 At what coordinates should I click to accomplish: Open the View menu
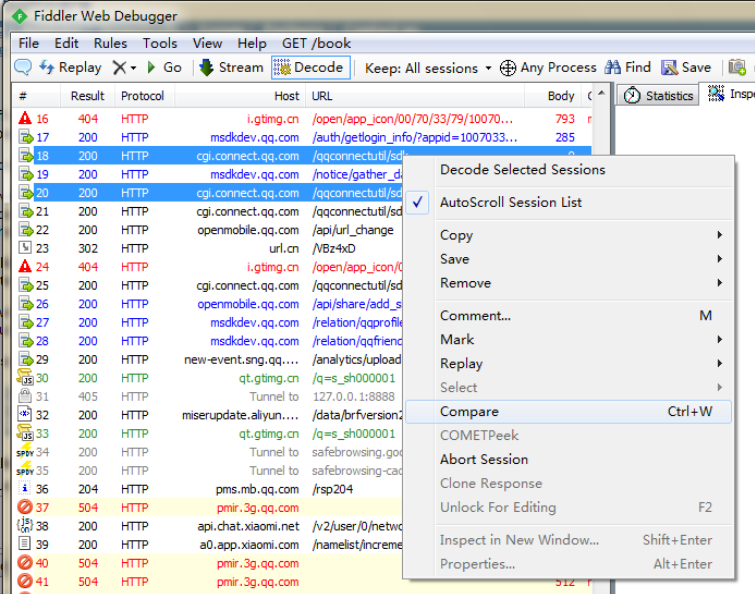tap(208, 43)
